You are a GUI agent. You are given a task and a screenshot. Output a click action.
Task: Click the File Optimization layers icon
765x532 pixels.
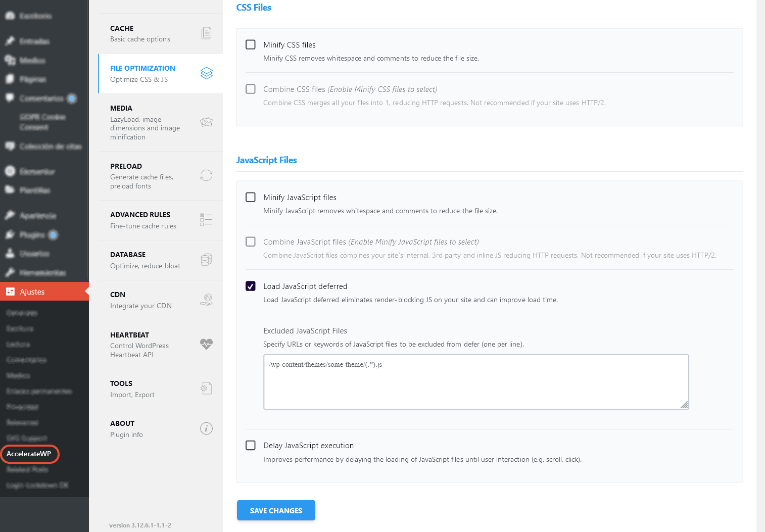(206, 73)
